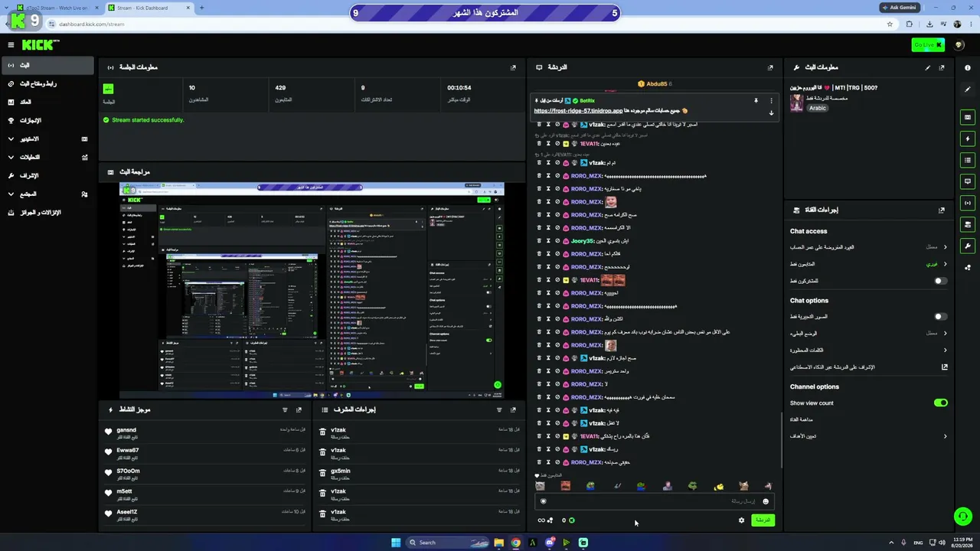Open the AI chat moderation external link
The height and width of the screenshot is (551, 980).
[x=945, y=367]
